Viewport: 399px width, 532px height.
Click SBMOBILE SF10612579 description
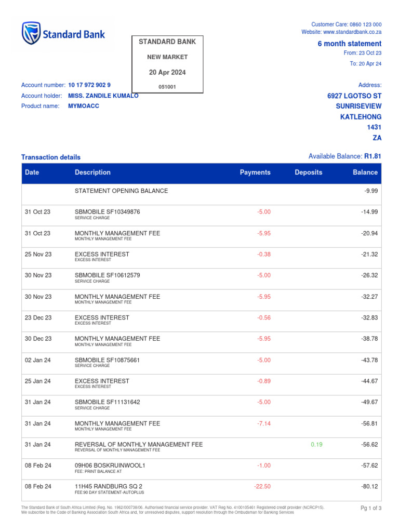(x=107, y=275)
